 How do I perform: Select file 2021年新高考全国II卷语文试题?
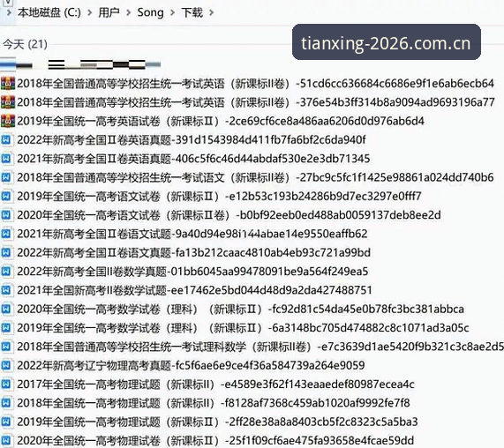click(192, 234)
